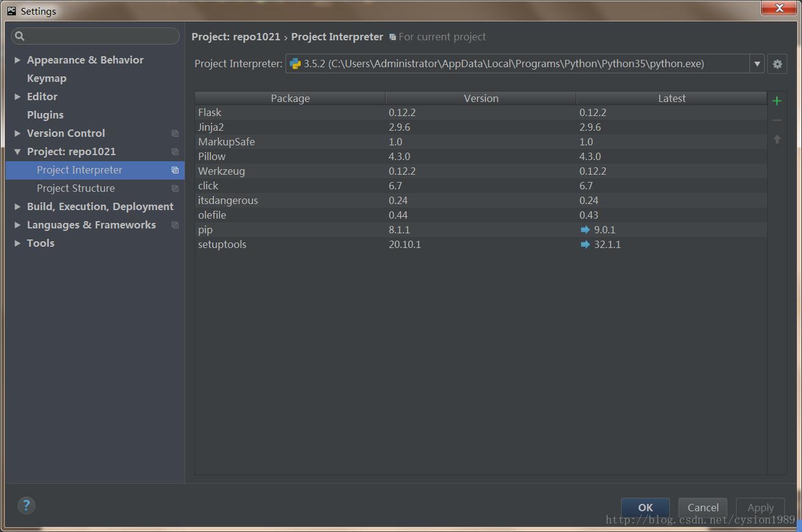Click the For current project label

click(x=442, y=37)
